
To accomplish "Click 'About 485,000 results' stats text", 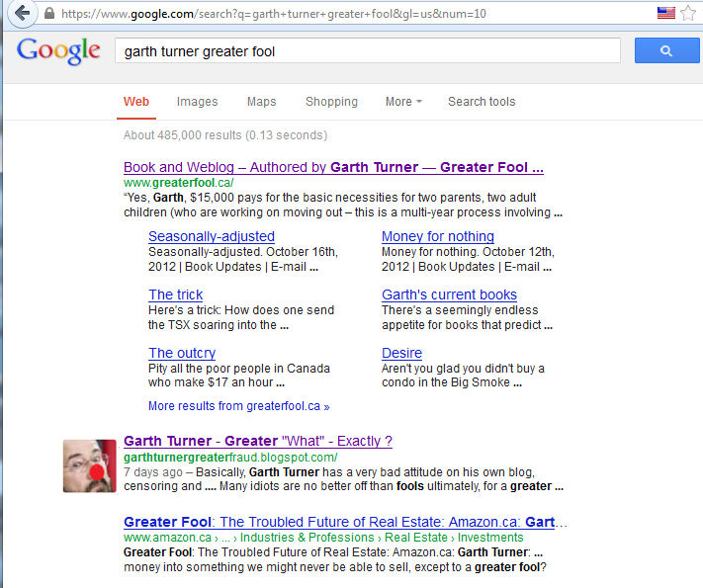I will click(225, 135).
